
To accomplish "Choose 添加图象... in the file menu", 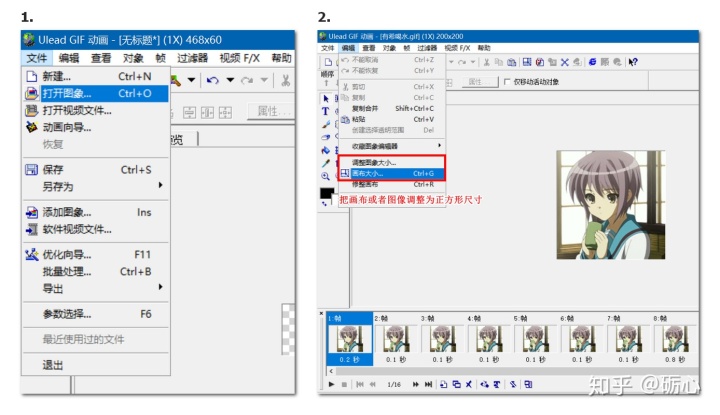I will point(96,212).
